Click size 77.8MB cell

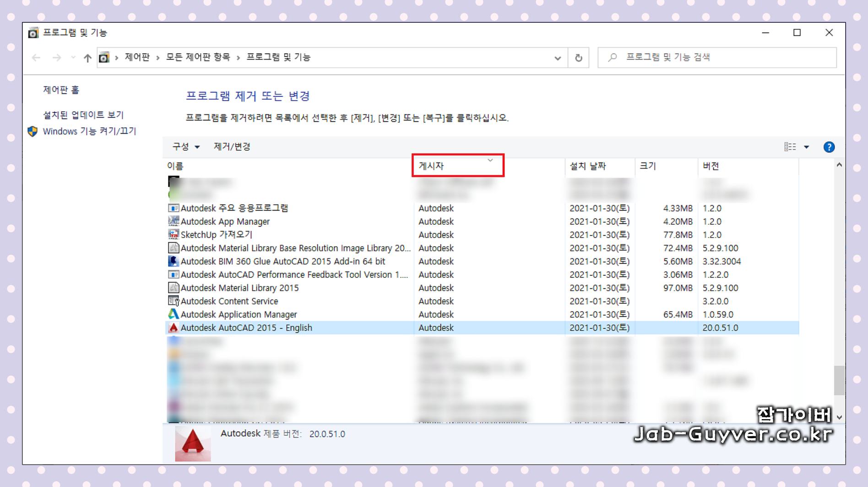point(678,235)
